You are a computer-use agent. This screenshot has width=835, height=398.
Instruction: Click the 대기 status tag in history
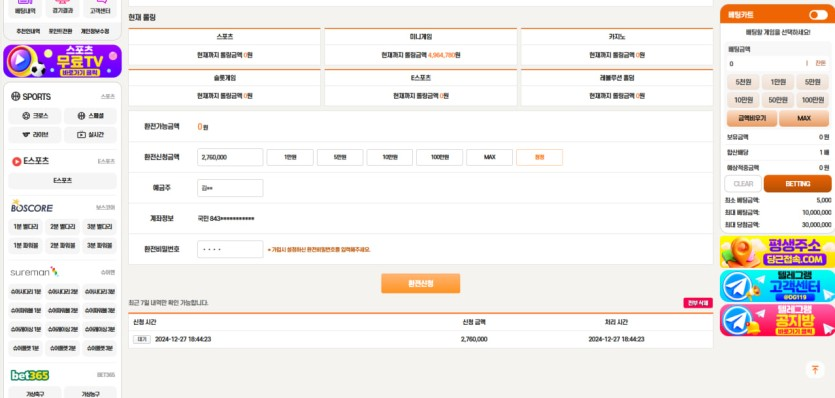point(142,339)
